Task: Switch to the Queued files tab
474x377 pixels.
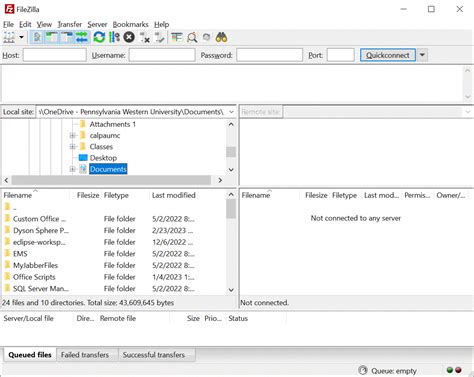Action: pyautogui.click(x=30, y=355)
